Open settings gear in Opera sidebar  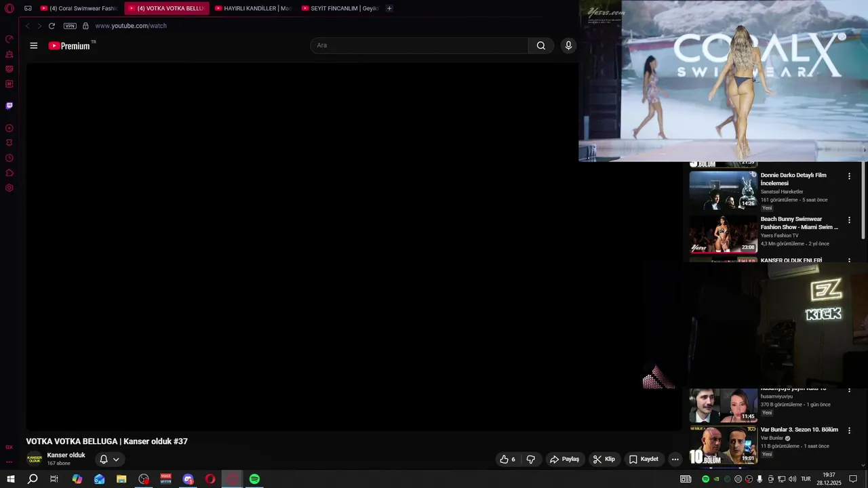(9, 188)
